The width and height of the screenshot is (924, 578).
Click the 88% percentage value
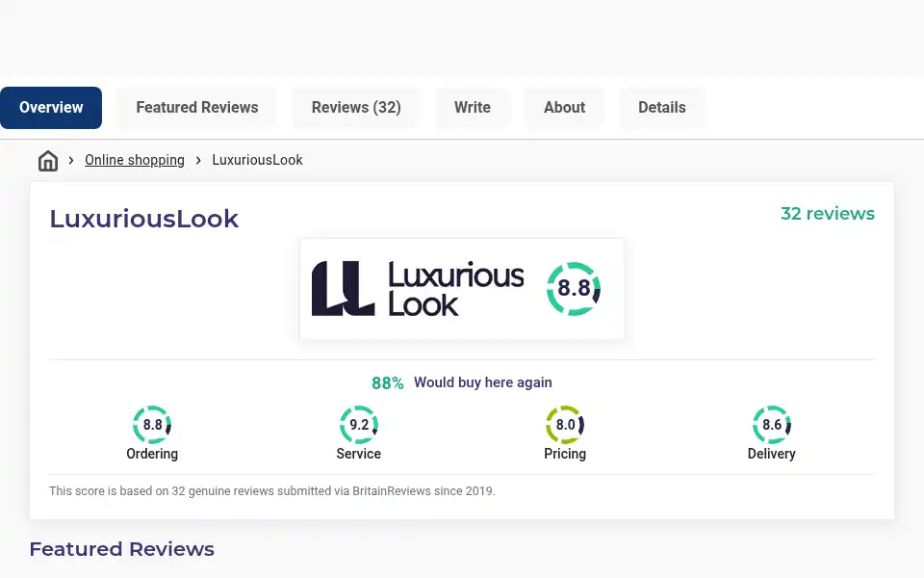pos(388,383)
